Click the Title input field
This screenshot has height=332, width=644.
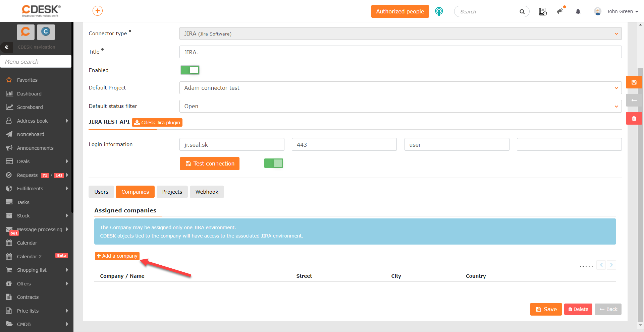click(400, 52)
